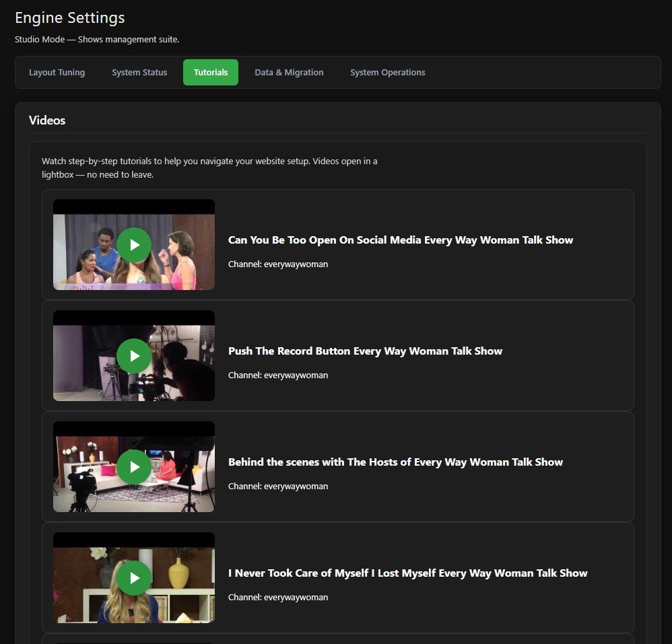Screen dimensions: 672x644
Task: Play the Push The Record Button video
Action: point(134,356)
